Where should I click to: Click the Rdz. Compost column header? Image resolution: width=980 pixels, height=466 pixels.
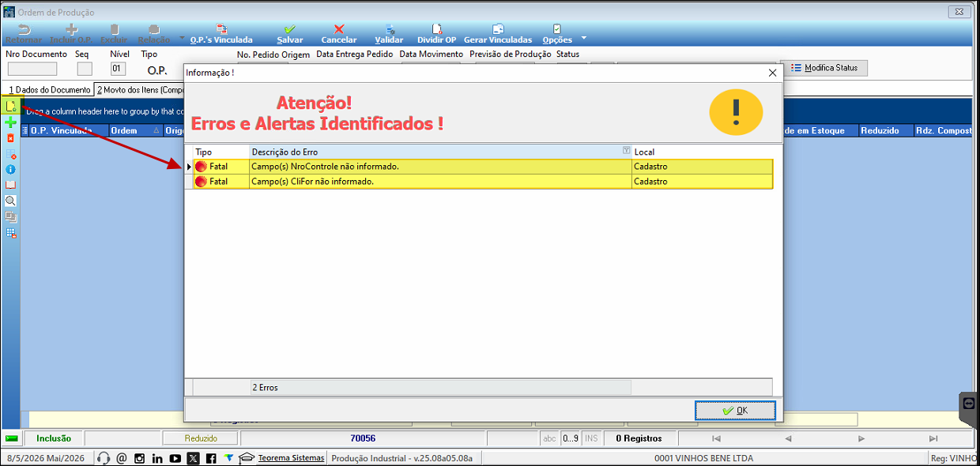(942, 130)
